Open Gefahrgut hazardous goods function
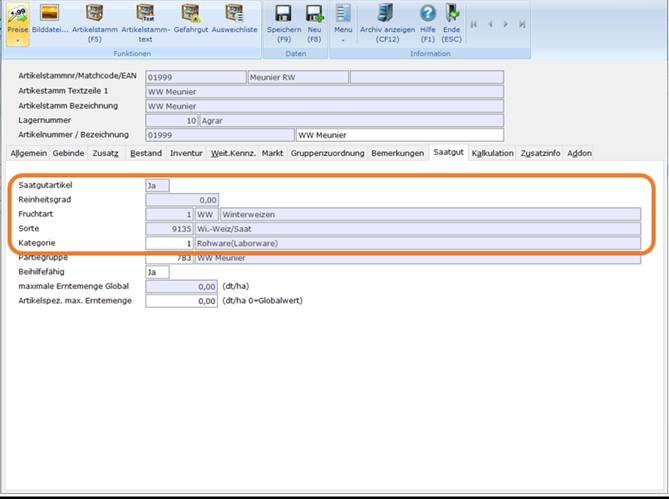Screen dimensions: 669x499 (191, 19)
